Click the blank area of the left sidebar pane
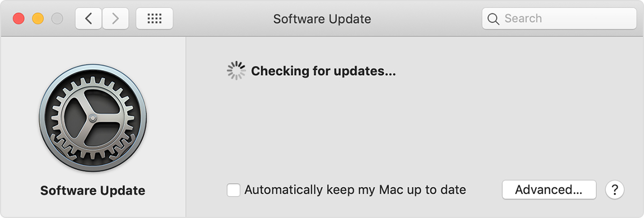This screenshot has width=644, height=218. point(93,50)
